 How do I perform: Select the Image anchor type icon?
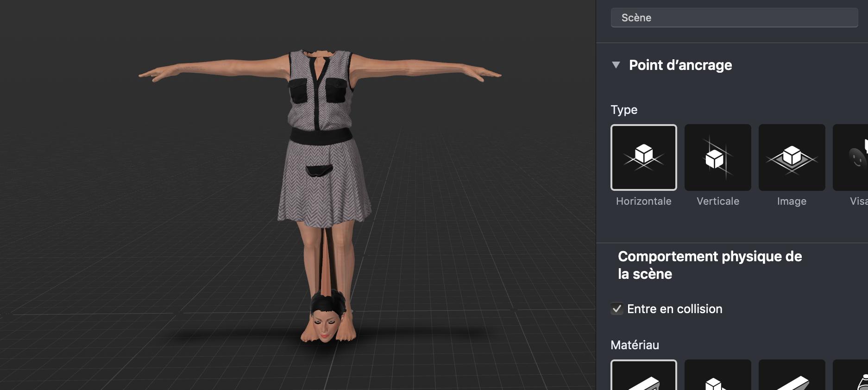[x=792, y=157]
